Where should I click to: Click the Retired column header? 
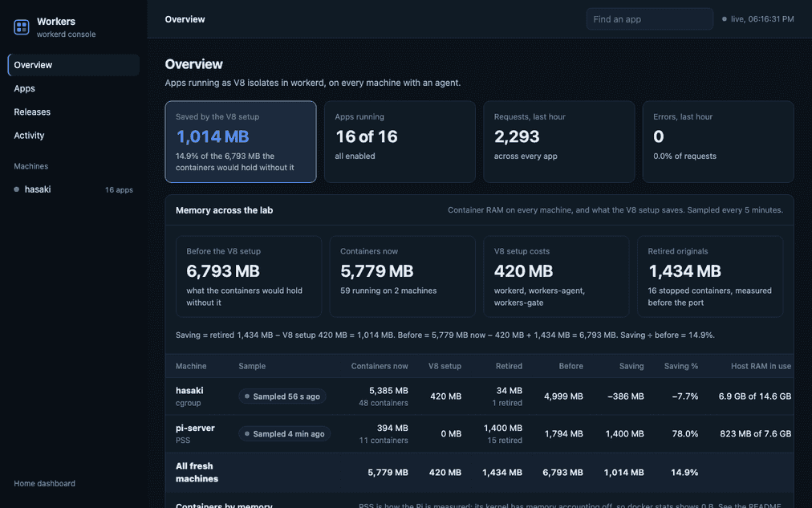coord(509,366)
